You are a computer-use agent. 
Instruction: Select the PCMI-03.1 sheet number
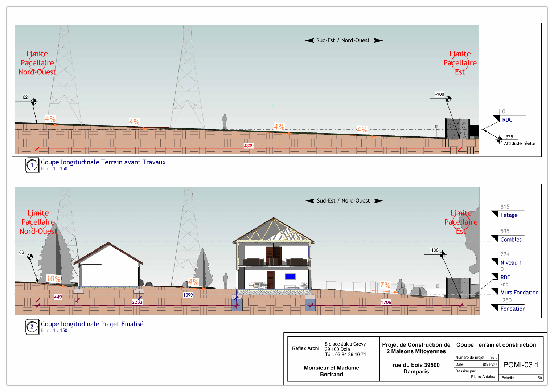[521, 365]
